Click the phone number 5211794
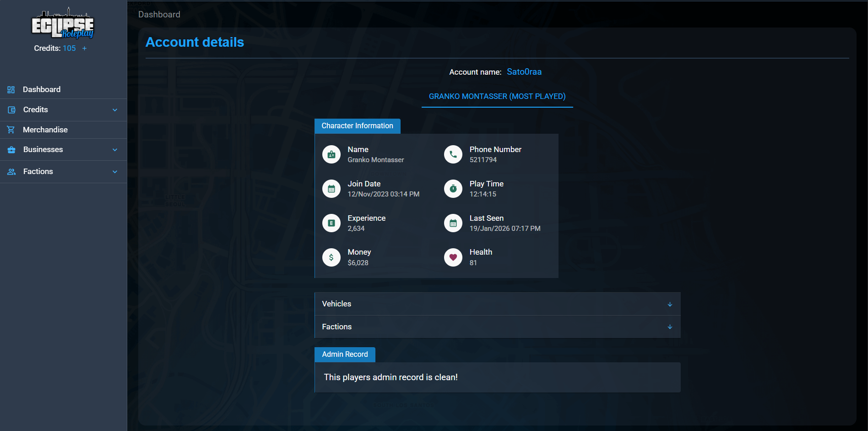868x431 pixels. coord(483,160)
